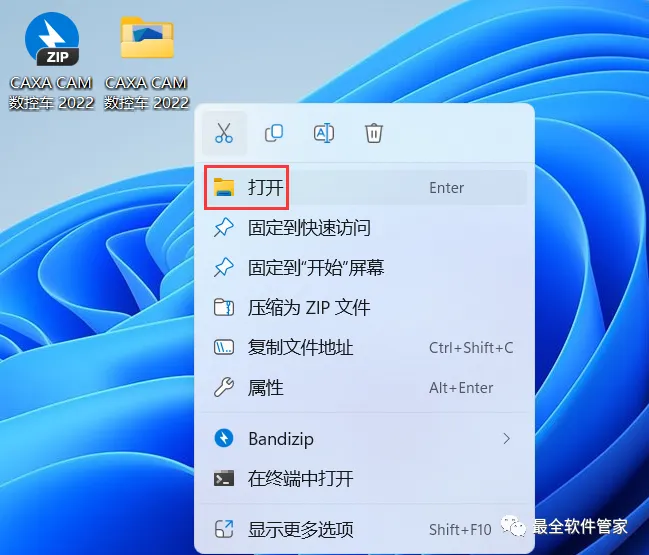
Task: Select the CAXA CAM ZIP archive icon
Action: 52,40
